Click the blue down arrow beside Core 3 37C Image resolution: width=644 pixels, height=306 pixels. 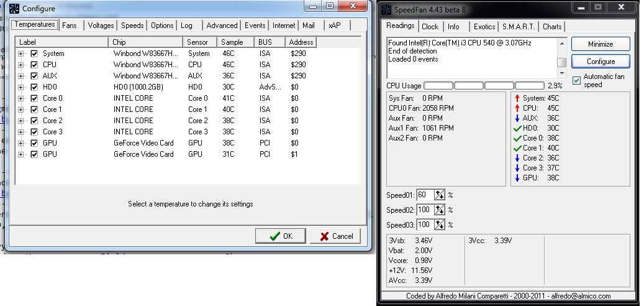[517, 168]
